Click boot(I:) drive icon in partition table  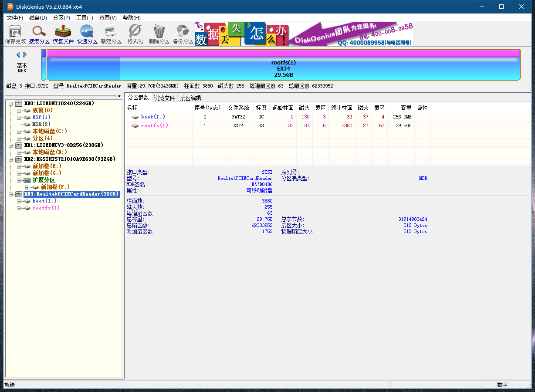point(135,117)
